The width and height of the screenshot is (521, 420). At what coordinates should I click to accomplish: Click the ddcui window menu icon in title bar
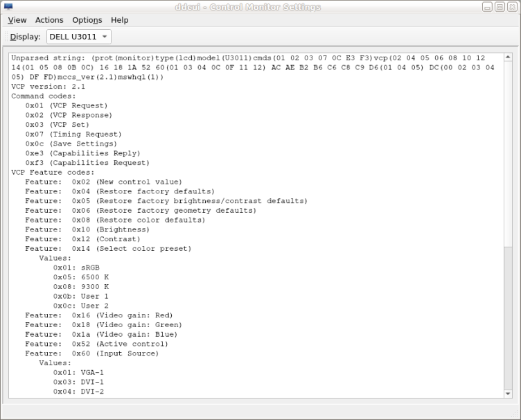[x=8, y=7]
